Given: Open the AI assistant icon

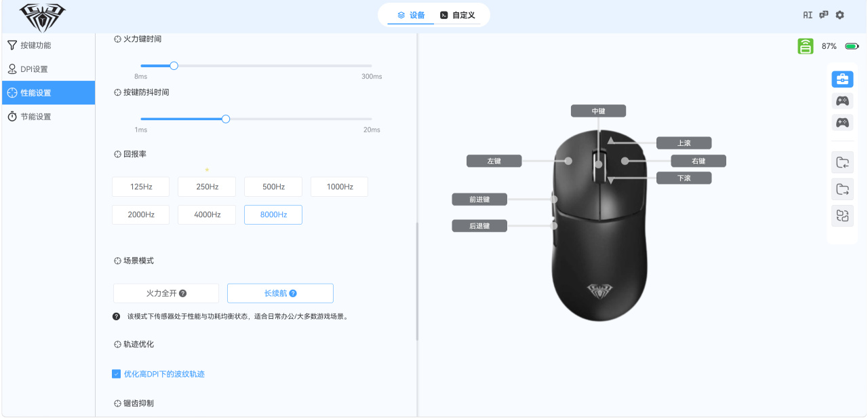Looking at the screenshot, I should [x=808, y=15].
